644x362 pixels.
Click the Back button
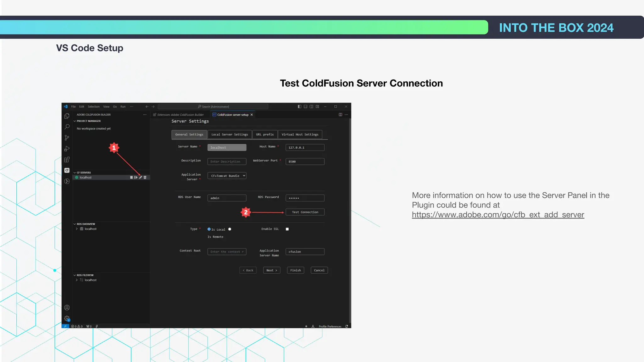coord(248,270)
